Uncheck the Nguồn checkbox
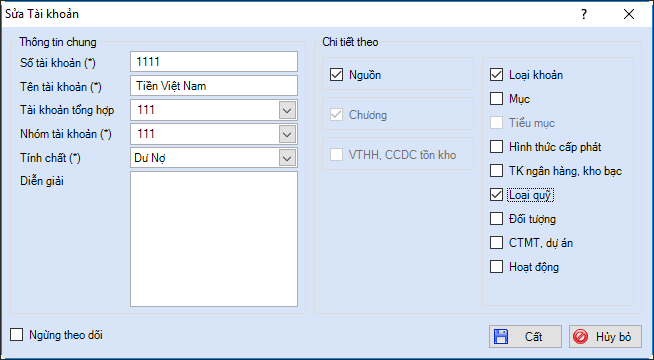Image resolution: width=654 pixels, height=360 pixels. (x=336, y=75)
